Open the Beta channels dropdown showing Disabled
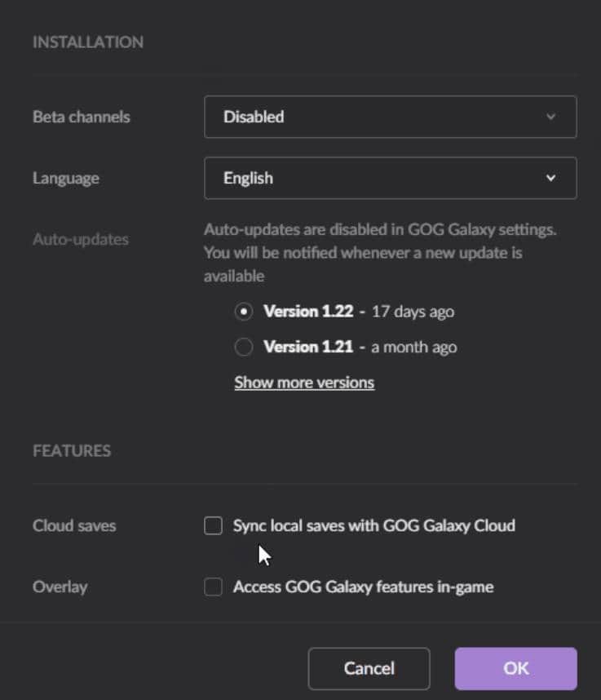This screenshot has width=601, height=700. [391, 117]
